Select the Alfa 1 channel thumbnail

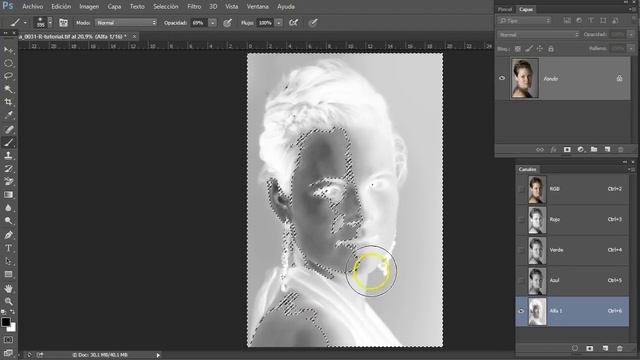pos(537,311)
